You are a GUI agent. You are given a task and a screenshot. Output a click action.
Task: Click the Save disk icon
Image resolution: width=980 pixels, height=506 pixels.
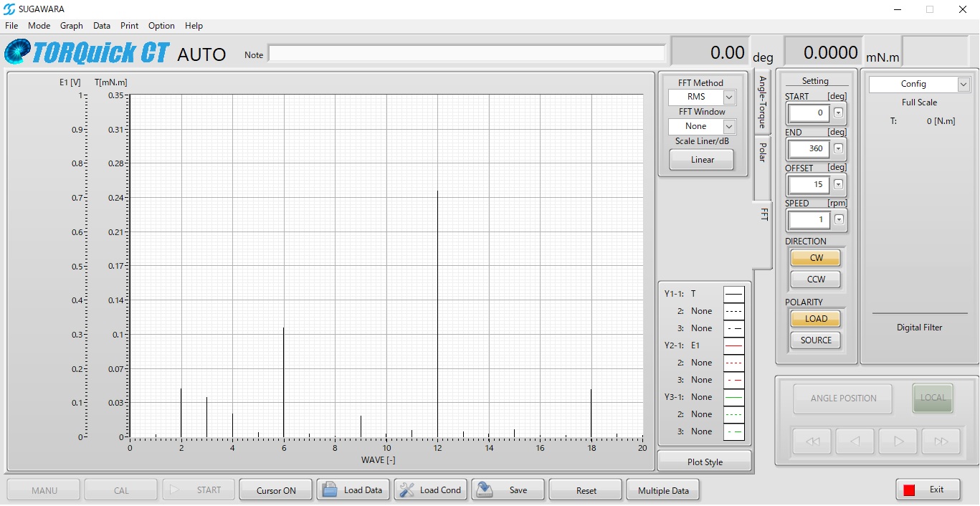[x=485, y=490]
